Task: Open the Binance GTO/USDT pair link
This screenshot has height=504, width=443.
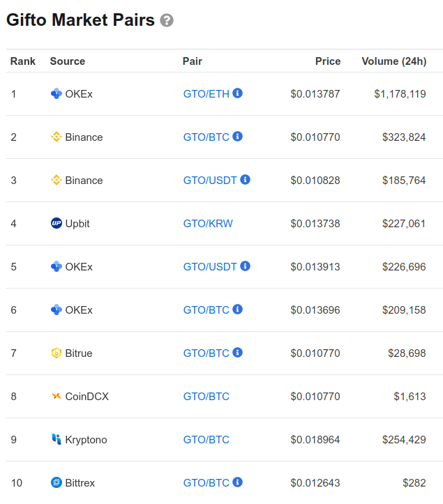Action: [210, 181]
